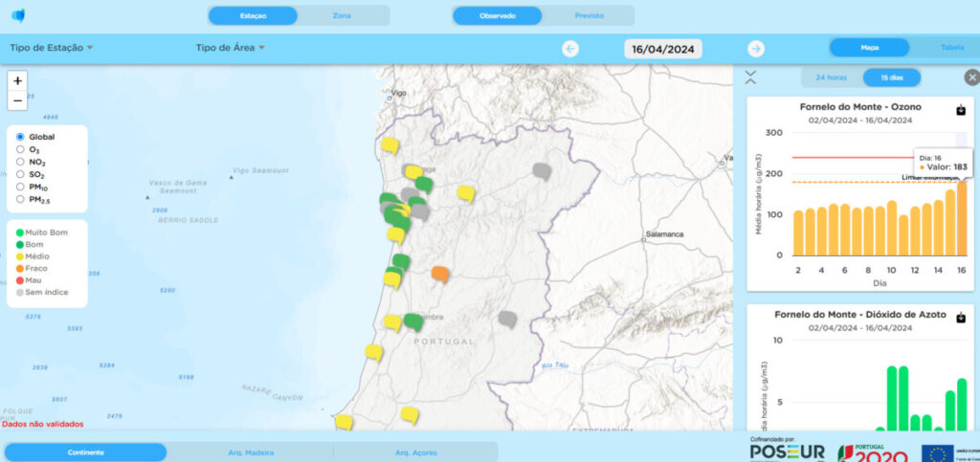The image size is (980, 462).
Task: Switch to Zona view
Action: (342, 15)
